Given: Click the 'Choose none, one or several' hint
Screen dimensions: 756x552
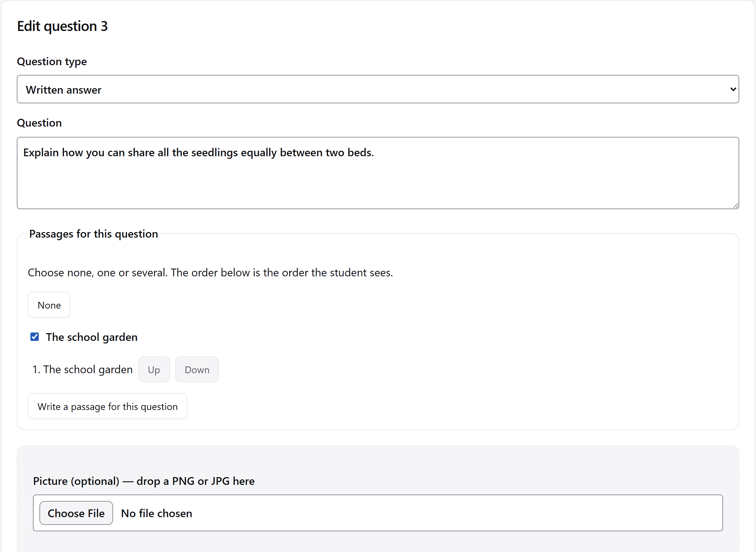Looking at the screenshot, I should (210, 273).
